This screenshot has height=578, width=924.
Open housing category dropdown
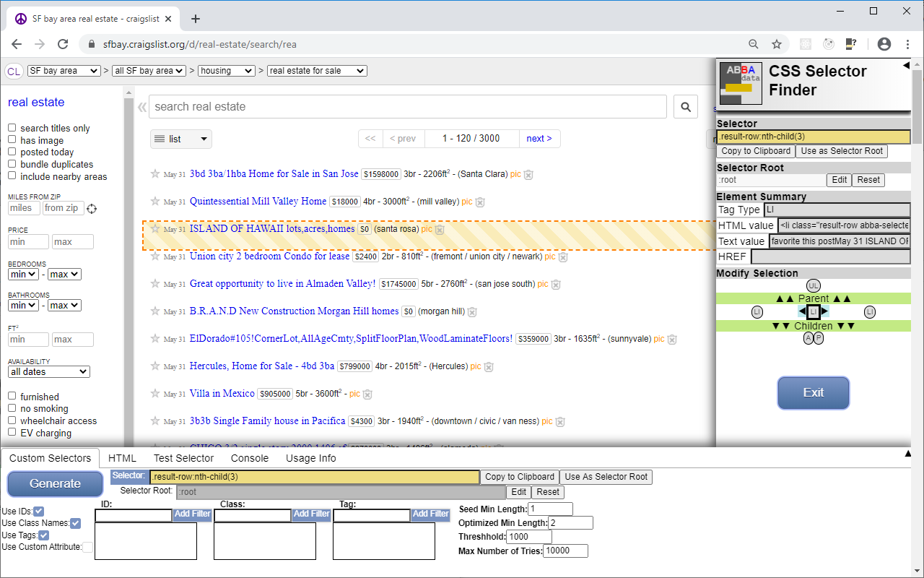click(227, 71)
